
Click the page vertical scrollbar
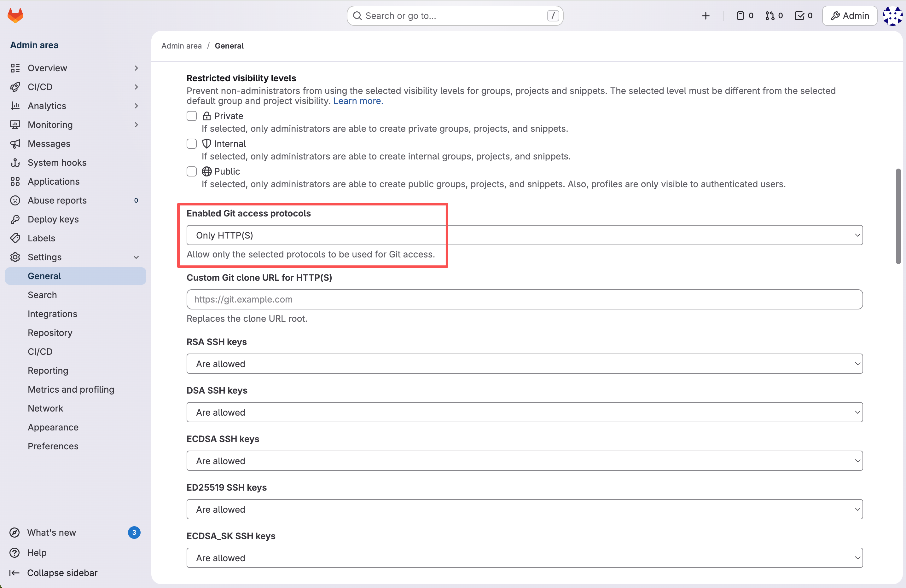coord(898,216)
